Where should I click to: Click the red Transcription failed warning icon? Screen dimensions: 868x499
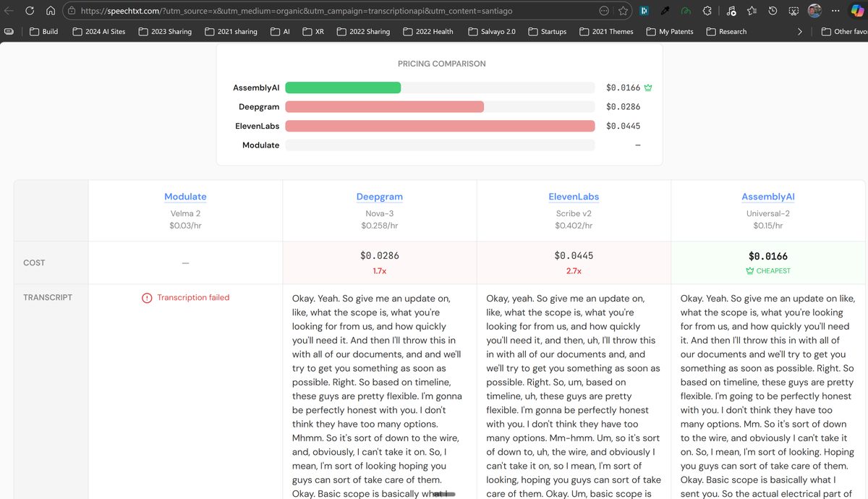147,298
